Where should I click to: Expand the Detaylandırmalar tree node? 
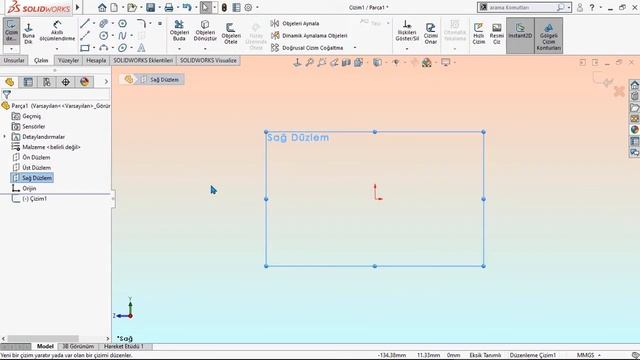click(x=4, y=137)
